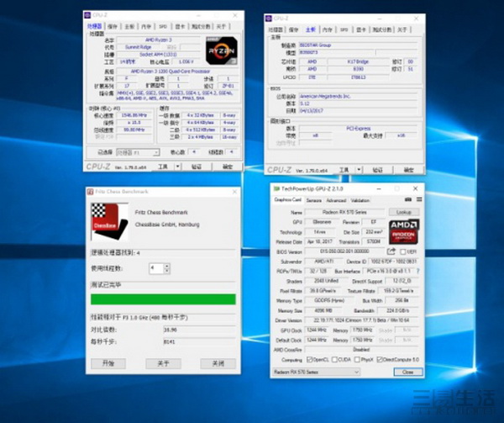Toggle the UEFI checkbox in GPU-Z

pos(402,251)
